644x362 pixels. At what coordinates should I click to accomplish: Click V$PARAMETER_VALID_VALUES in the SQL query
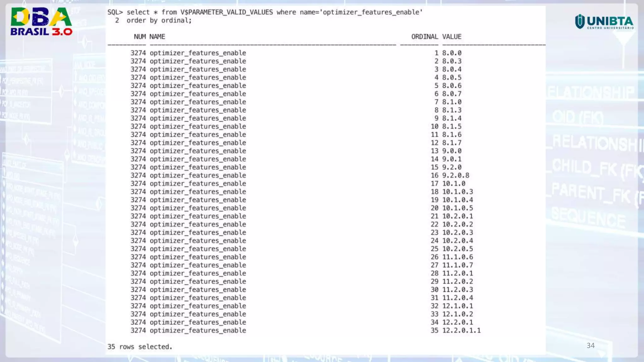226,12
